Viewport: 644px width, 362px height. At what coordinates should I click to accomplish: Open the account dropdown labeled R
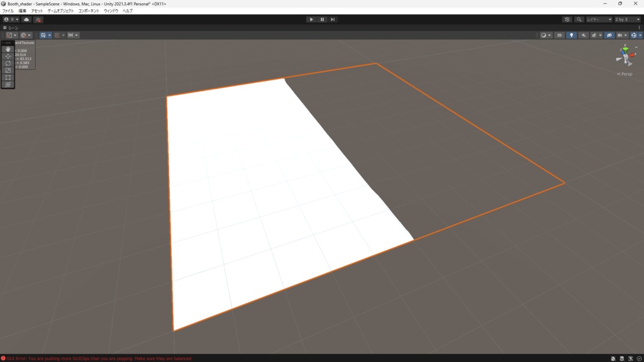click(11, 19)
